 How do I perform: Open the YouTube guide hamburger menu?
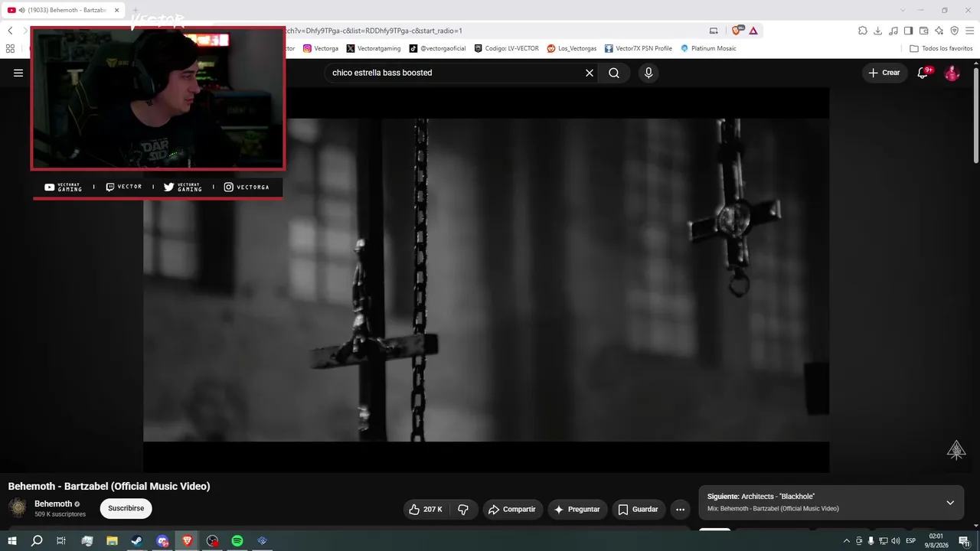tap(18, 73)
